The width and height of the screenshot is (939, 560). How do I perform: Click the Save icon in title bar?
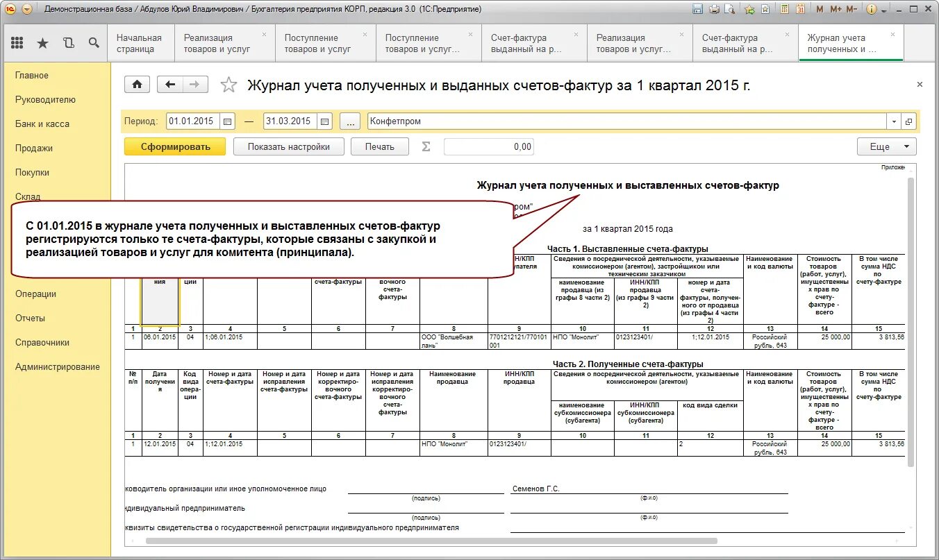click(x=697, y=9)
